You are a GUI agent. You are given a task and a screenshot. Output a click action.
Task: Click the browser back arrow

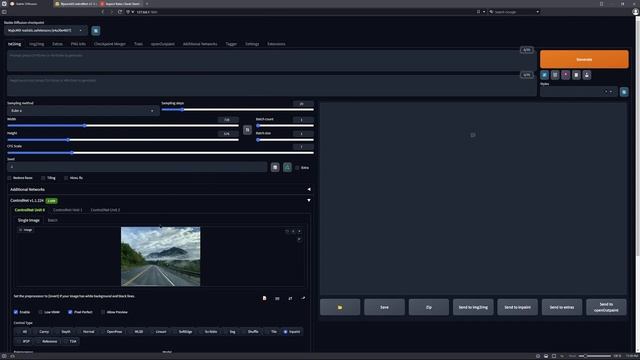click(102, 12)
